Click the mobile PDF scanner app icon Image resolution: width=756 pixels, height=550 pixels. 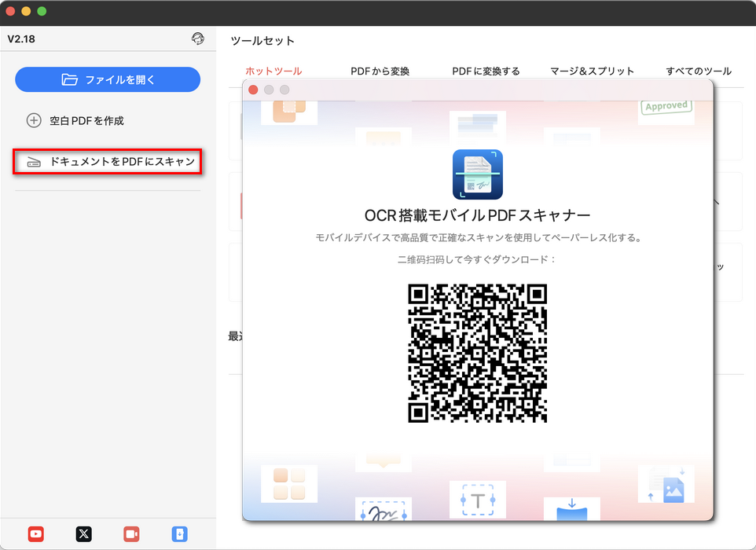[476, 173]
